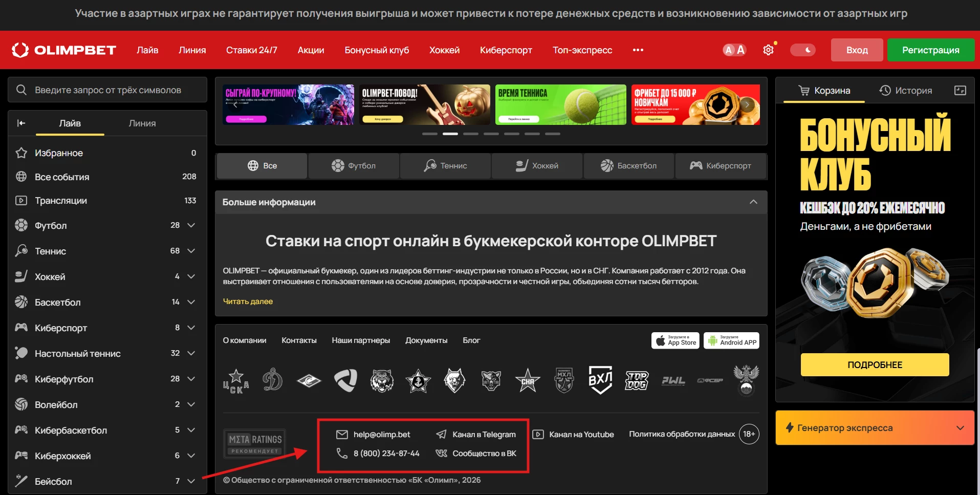Click the search input field
The width and height of the screenshot is (980, 495).
107,90
